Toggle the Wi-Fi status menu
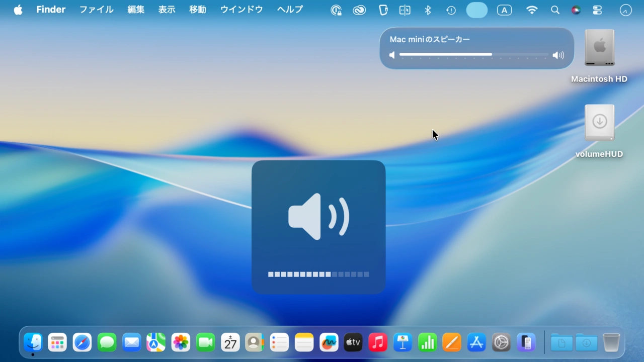The width and height of the screenshot is (644, 362). click(x=531, y=10)
